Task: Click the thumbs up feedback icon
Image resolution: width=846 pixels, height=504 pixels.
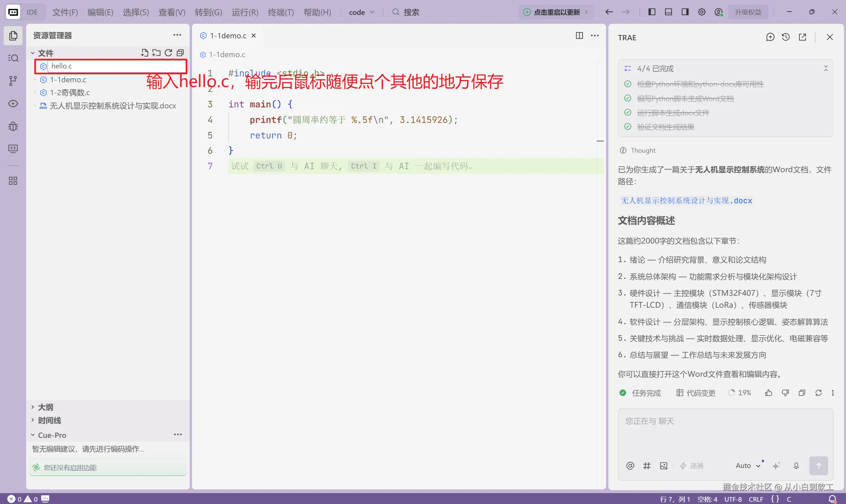Action: pyautogui.click(x=769, y=393)
